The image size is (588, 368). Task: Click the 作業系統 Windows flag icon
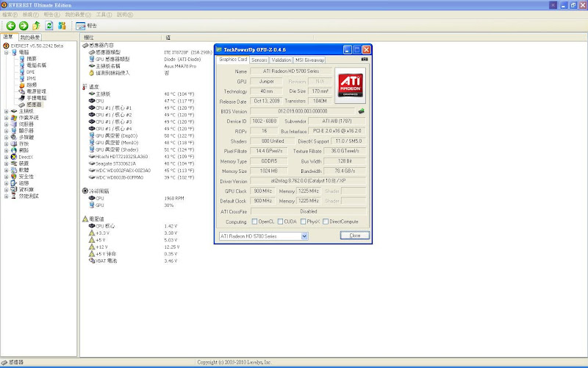[x=14, y=118]
